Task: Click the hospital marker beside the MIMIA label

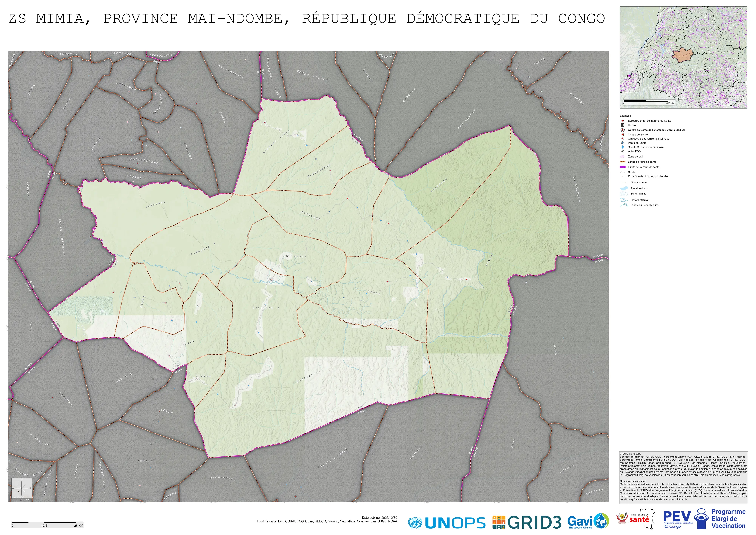Action: tap(287, 256)
